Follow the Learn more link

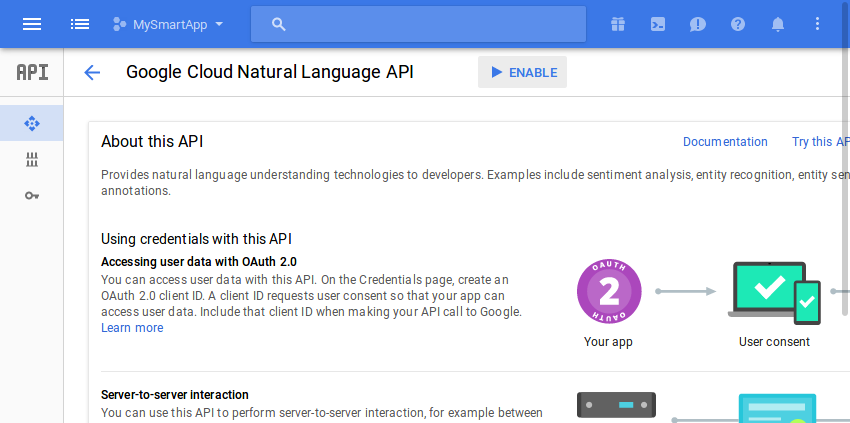coord(132,328)
